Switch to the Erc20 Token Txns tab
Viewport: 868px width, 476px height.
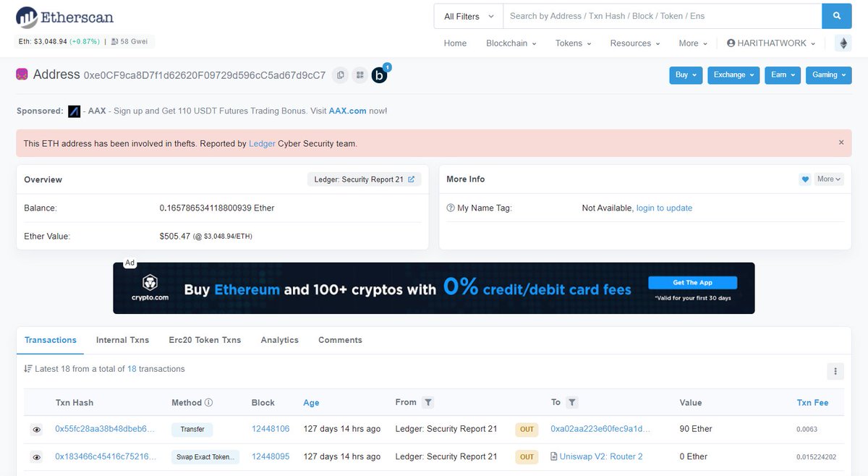point(205,340)
